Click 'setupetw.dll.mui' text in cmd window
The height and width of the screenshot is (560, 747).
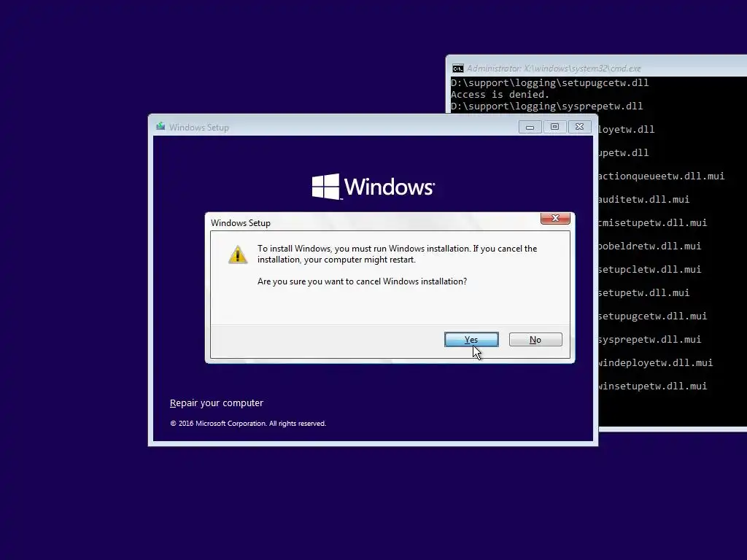pyautogui.click(x=644, y=293)
